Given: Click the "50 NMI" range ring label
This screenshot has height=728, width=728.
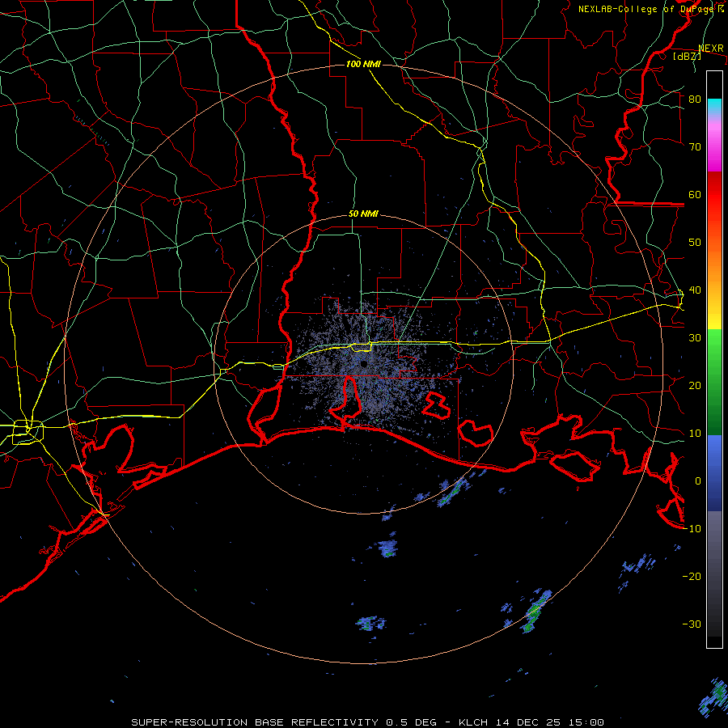Looking at the screenshot, I should coord(363,214).
